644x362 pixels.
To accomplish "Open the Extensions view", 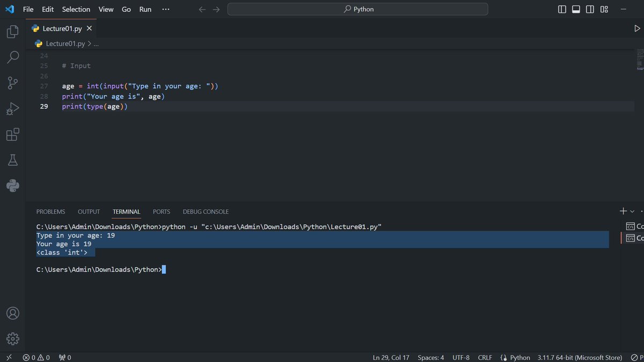I will click(13, 134).
